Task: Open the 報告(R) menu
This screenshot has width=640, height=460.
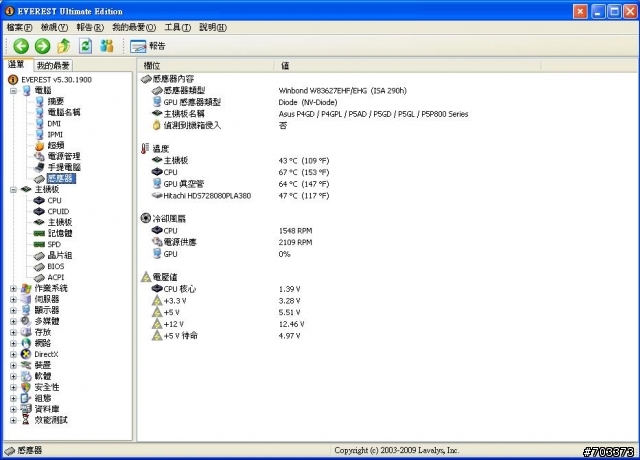Action: click(x=90, y=27)
